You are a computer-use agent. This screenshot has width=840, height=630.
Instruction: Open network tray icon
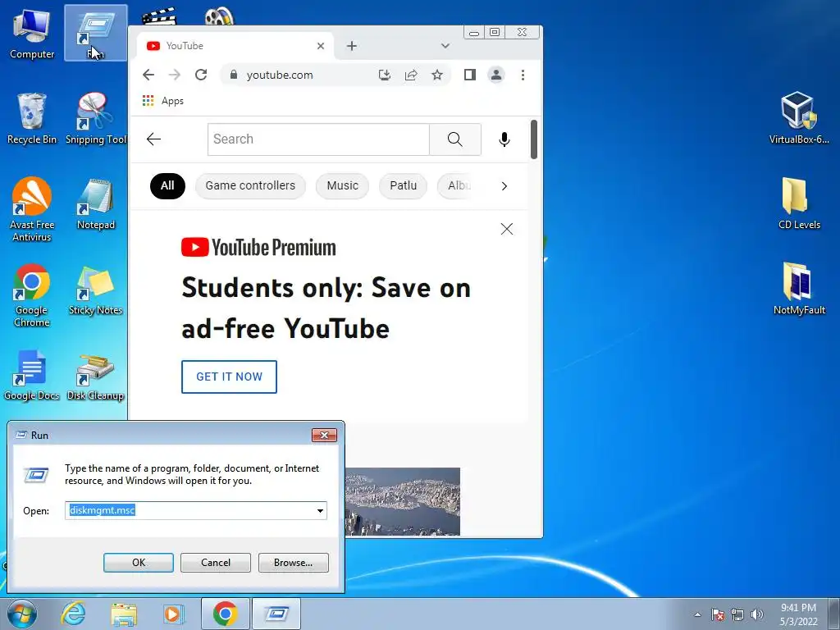pyautogui.click(x=737, y=614)
